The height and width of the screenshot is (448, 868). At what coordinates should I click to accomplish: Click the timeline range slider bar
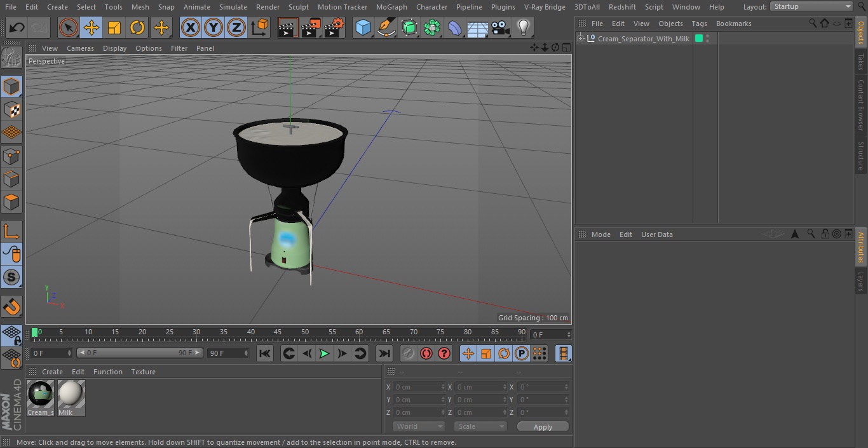pyautogui.click(x=140, y=353)
